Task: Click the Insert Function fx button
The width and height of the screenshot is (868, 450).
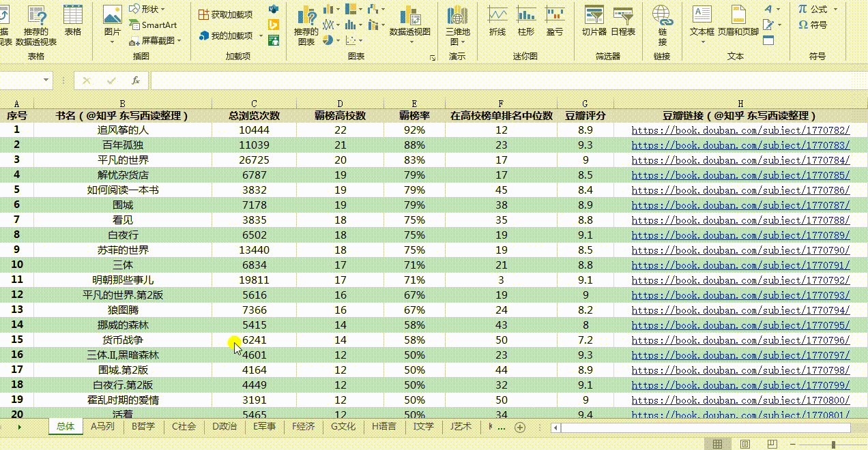Action: (136, 80)
